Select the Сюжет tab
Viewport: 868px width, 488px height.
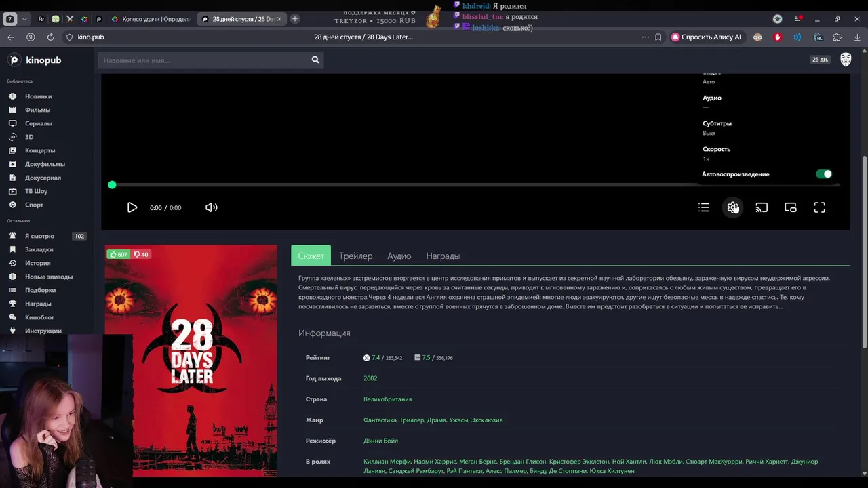[311, 256]
